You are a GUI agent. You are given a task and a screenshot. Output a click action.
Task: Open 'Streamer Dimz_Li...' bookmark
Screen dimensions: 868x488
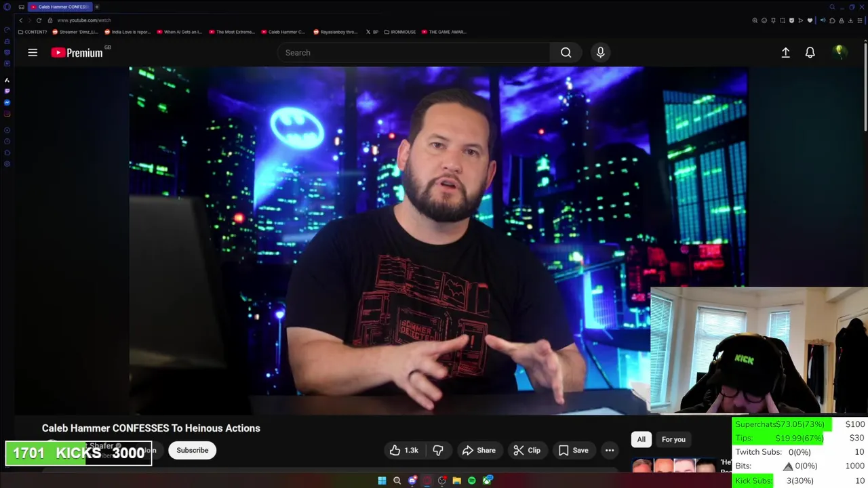tap(75, 32)
